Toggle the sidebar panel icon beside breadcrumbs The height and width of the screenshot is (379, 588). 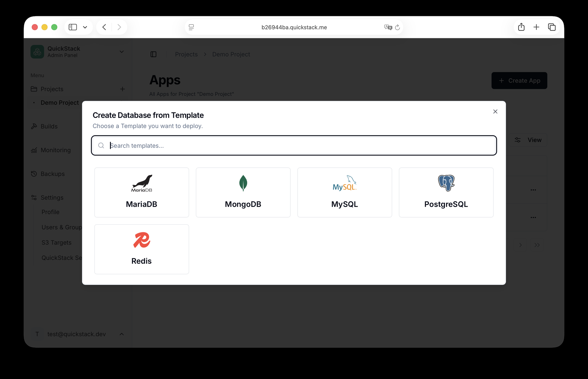pyautogui.click(x=153, y=54)
